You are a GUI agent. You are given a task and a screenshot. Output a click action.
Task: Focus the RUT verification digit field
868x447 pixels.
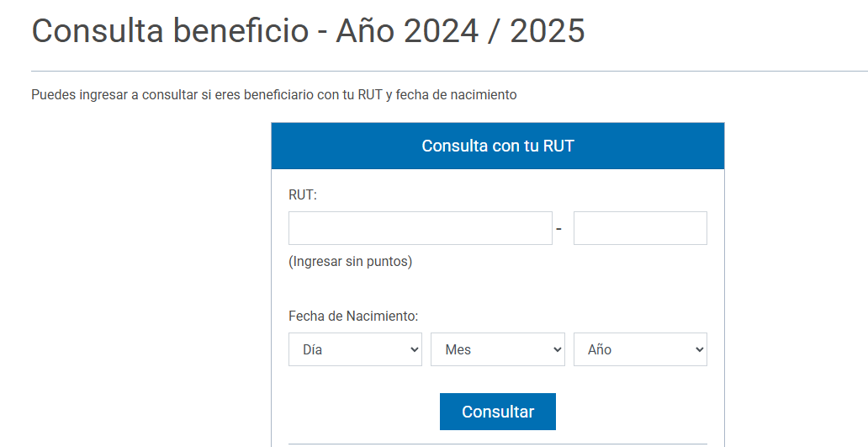coord(640,228)
